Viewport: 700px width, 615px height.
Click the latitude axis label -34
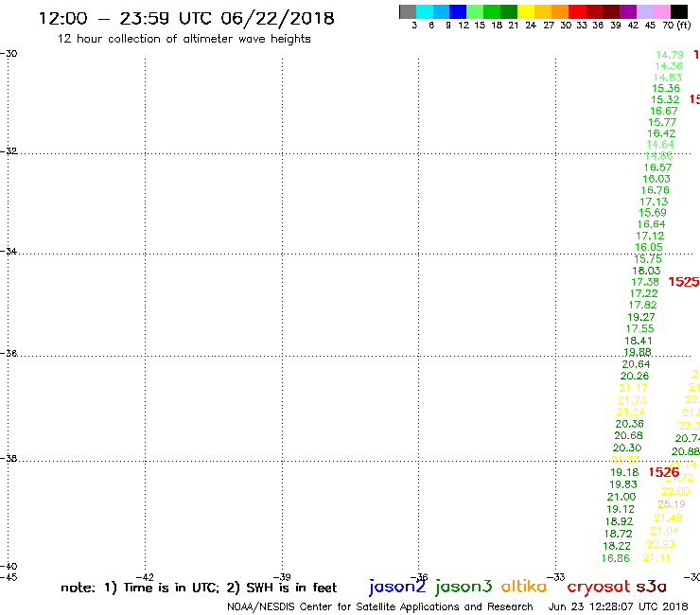pyautogui.click(x=9, y=251)
